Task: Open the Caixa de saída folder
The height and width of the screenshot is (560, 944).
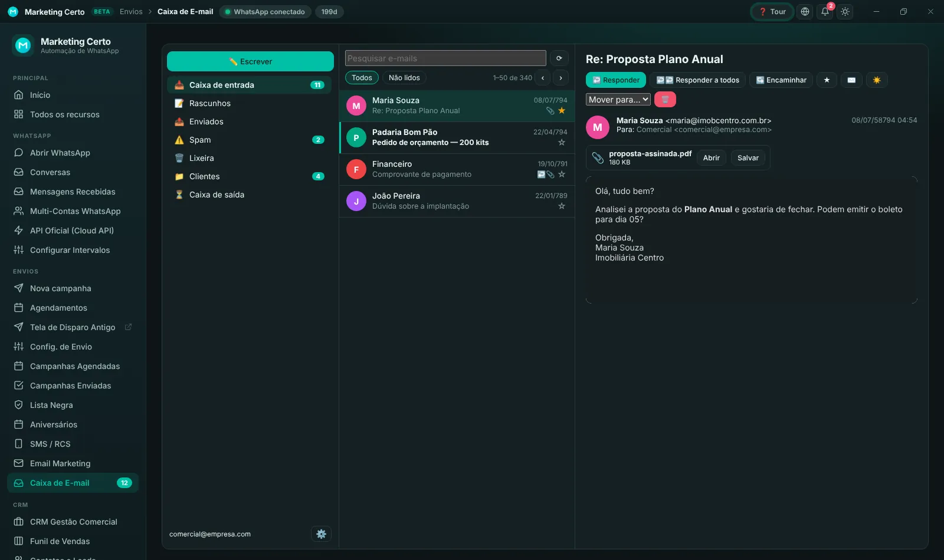Action: click(249, 195)
